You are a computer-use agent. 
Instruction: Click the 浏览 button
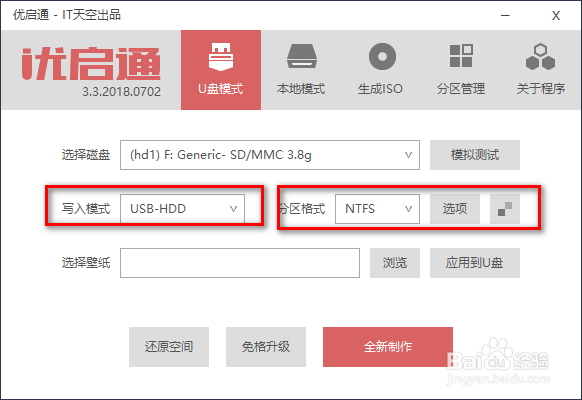(395, 263)
